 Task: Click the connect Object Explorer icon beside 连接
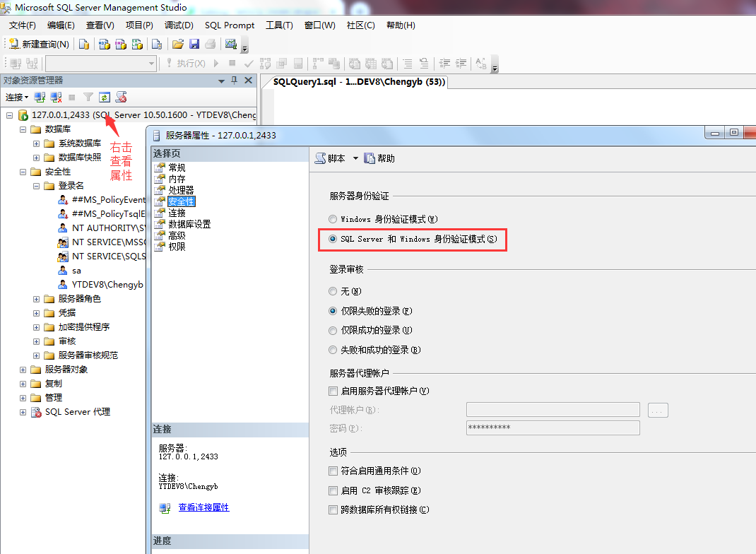coord(40,98)
